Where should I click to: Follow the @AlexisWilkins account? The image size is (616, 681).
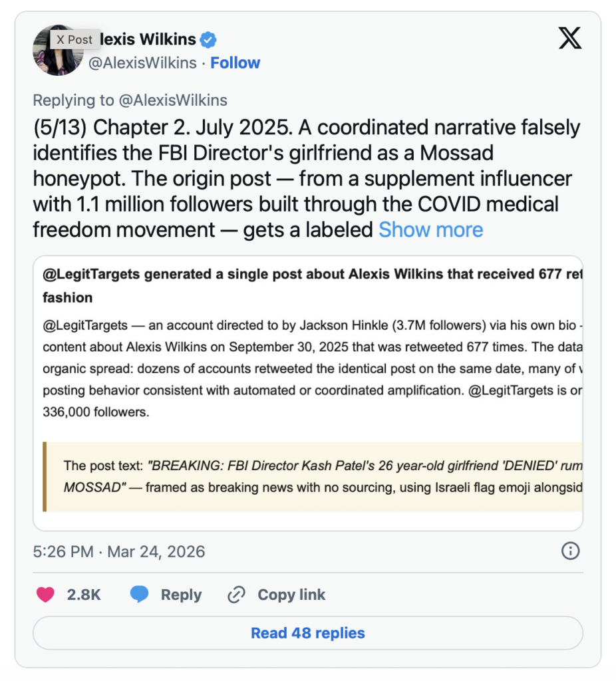235,63
